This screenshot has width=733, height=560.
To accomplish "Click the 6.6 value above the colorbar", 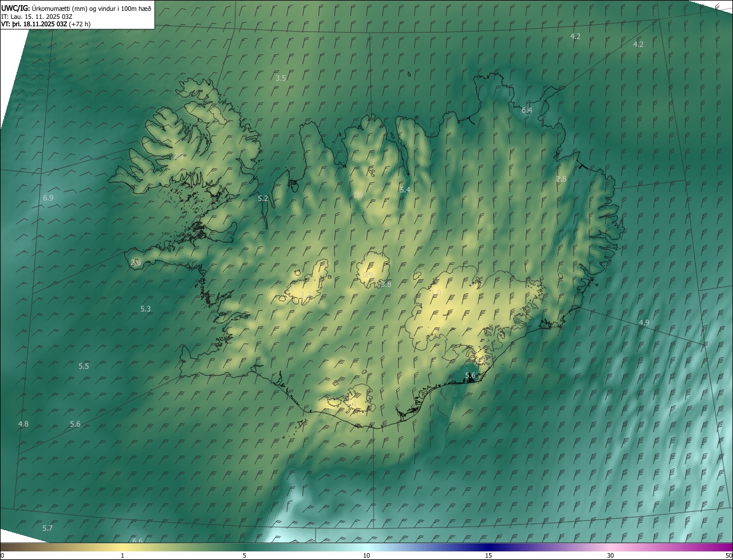I will click(x=137, y=541).
